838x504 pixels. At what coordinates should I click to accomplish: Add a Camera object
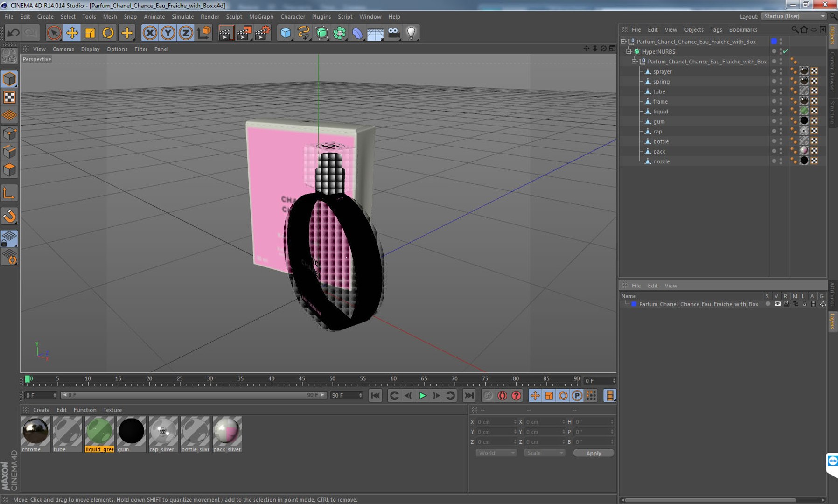pyautogui.click(x=394, y=33)
